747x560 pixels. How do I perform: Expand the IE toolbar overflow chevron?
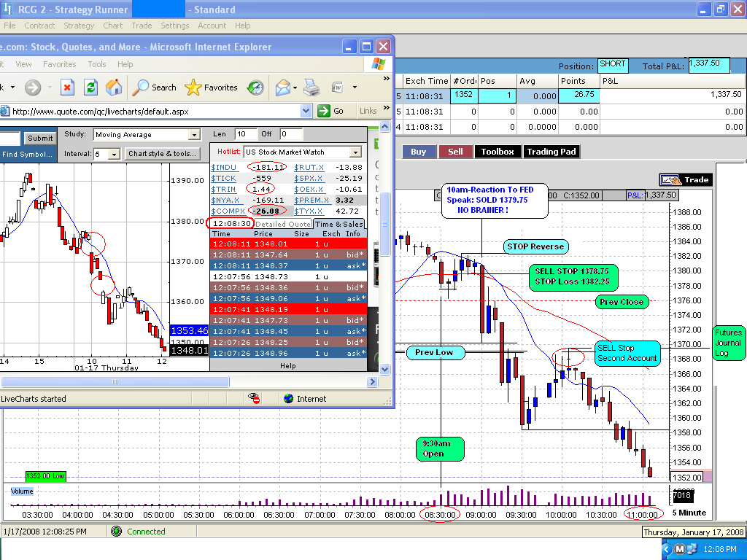[x=387, y=79]
